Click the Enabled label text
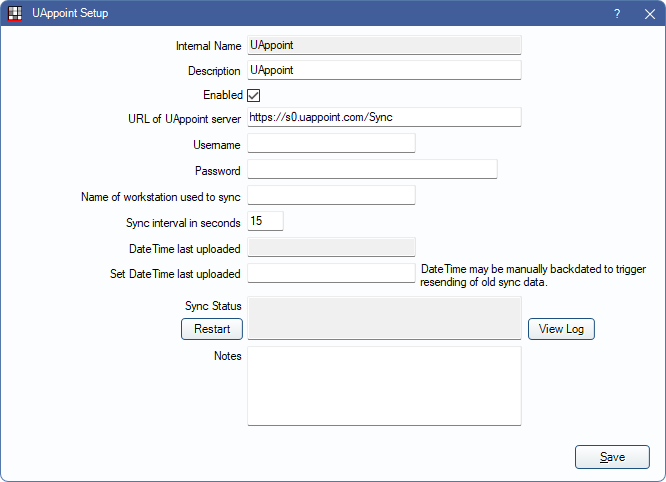This screenshot has width=666, height=482. (x=223, y=95)
